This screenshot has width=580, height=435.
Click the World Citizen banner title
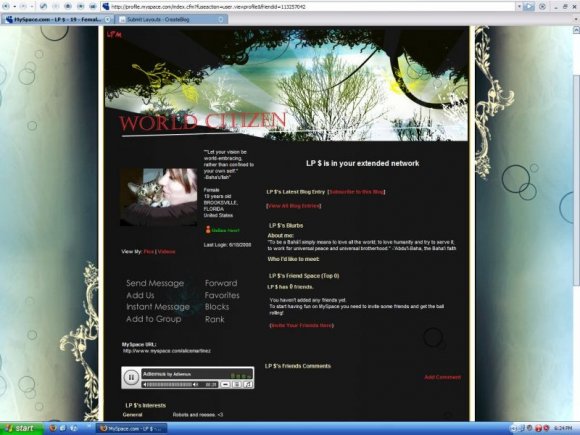pyautogui.click(x=202, y=122)
